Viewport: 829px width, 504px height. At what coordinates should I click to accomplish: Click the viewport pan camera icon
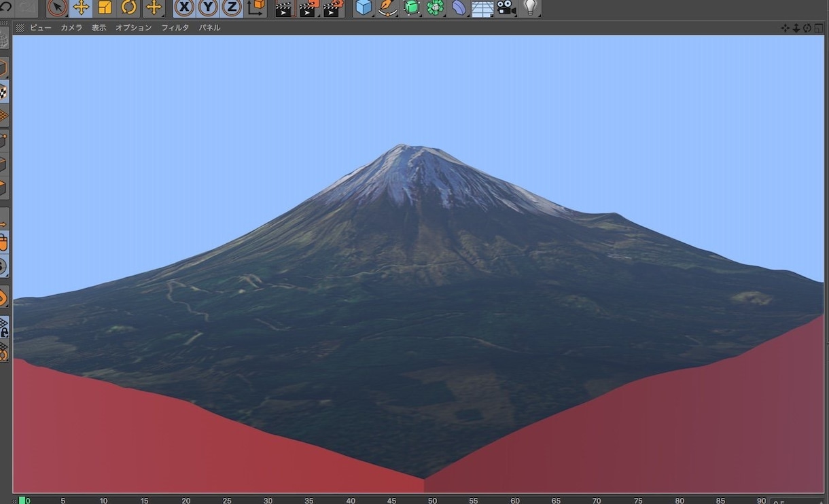(786, 28)
